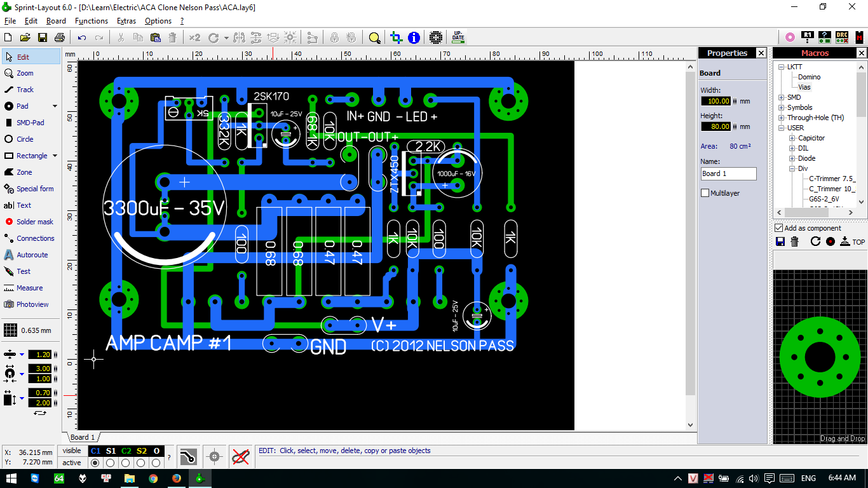Screen dimensions: 868x488
Task: Select the Track tool
Action: (31, 90)
